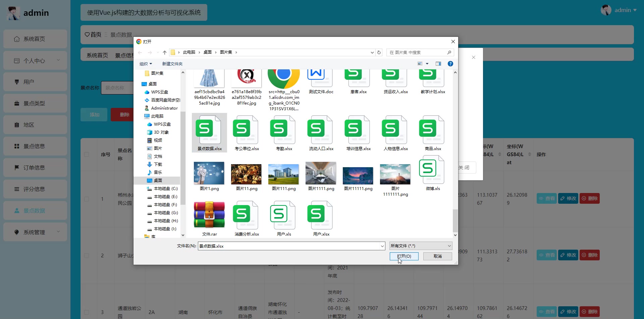
Task: Toggle the preview pane icon
Action: pos(438,64)
